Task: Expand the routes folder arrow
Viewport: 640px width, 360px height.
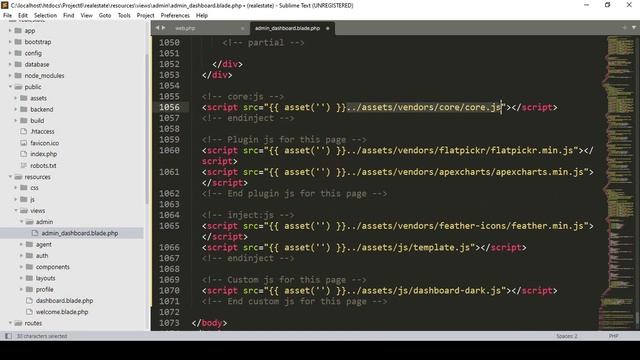Action: pyautogui.click(x=10, y=323)
